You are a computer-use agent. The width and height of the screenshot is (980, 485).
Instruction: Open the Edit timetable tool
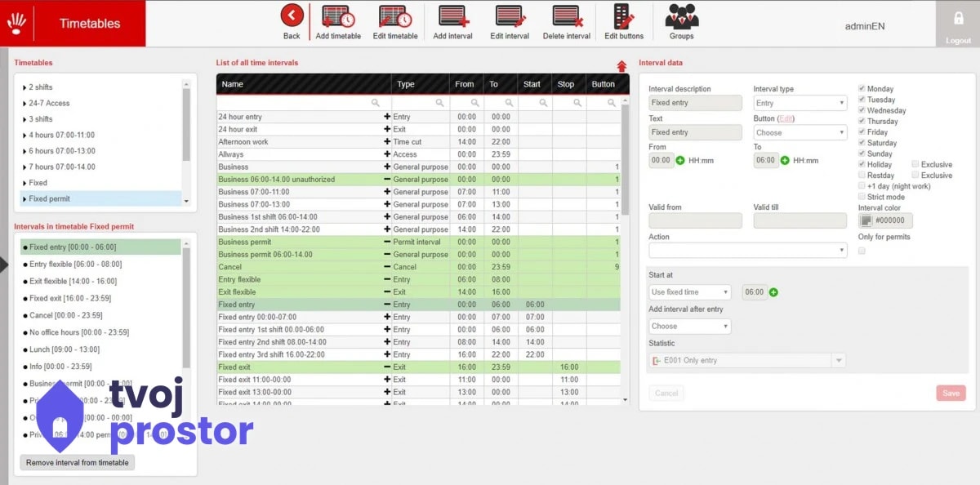click(x=395, y=16)
